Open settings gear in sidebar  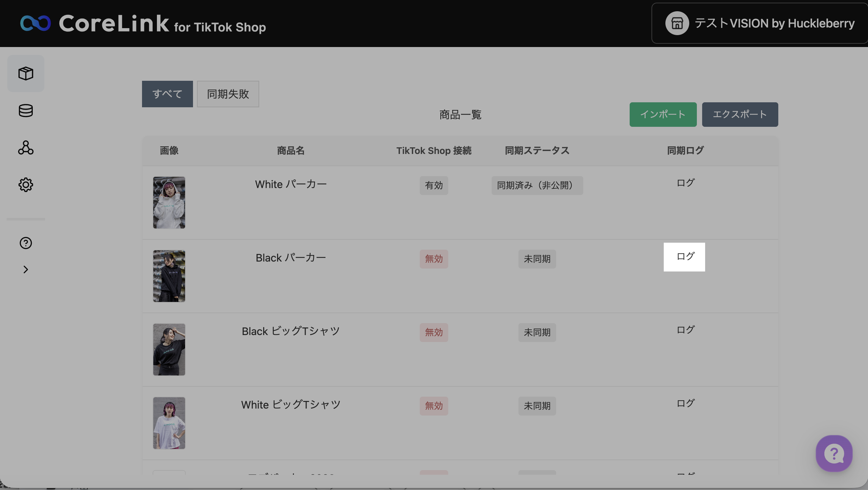coord(25,185)
